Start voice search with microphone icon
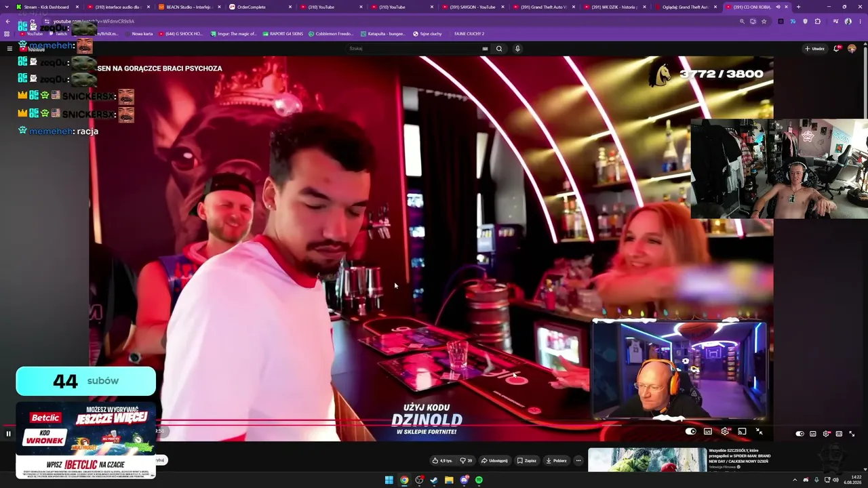 pyautogui.click(x=517, y=49)
